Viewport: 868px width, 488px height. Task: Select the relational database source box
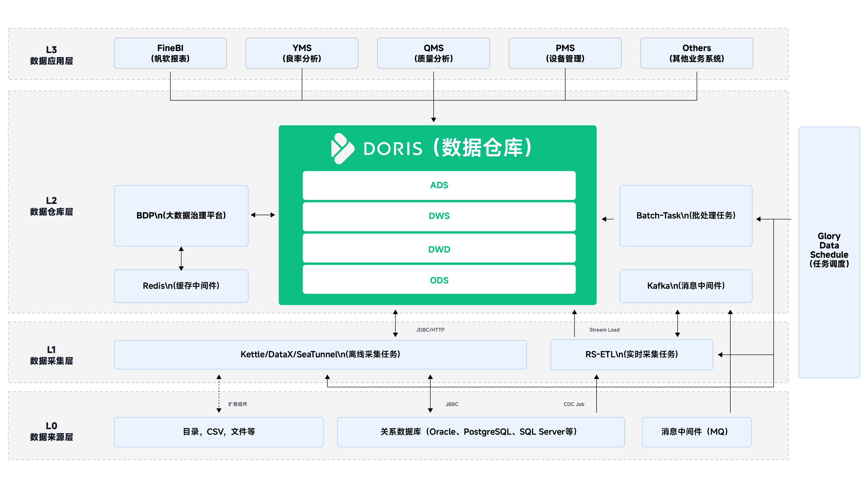tap(481, 432)
